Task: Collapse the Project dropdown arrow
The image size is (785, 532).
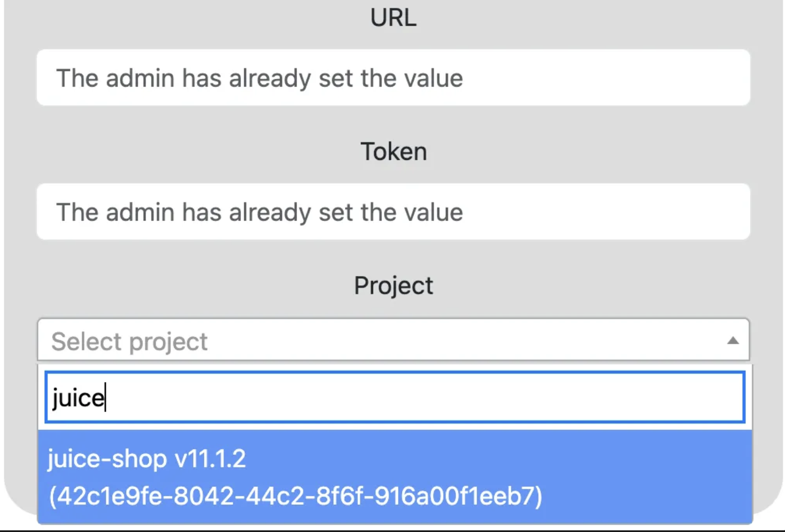Action: click(x=733, y=340)
